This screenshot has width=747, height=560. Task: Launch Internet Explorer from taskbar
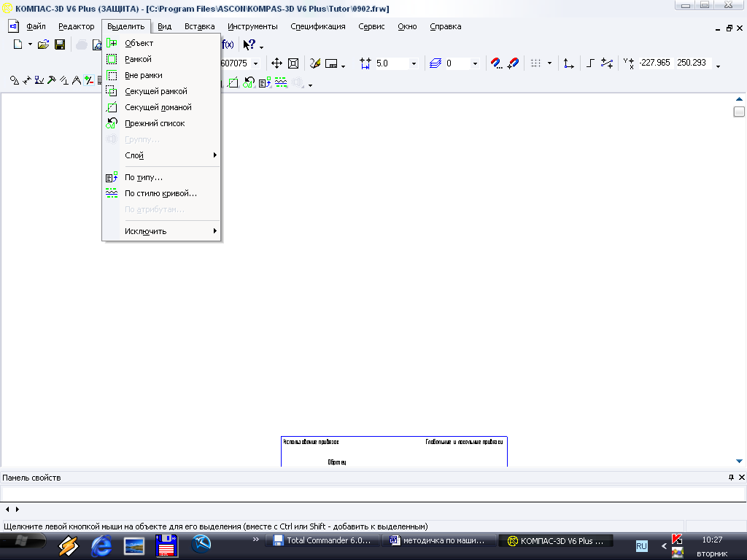tap(101, 545)
